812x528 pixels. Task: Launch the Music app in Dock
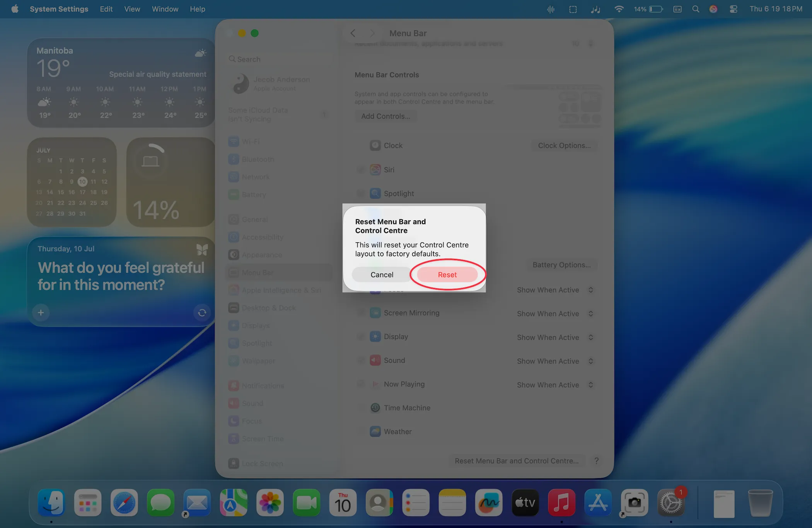[x=561, y=502]
